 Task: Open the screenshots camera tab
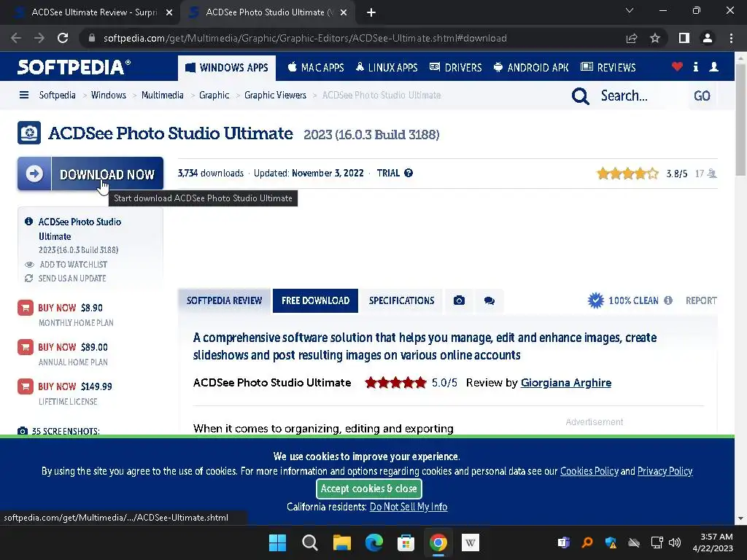460,300
